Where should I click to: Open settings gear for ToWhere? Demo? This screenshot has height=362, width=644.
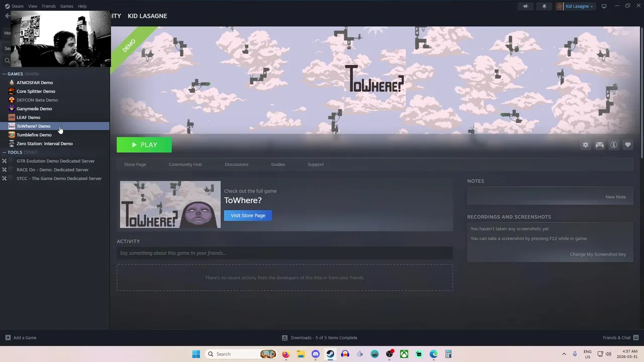[x=585, y=145]
